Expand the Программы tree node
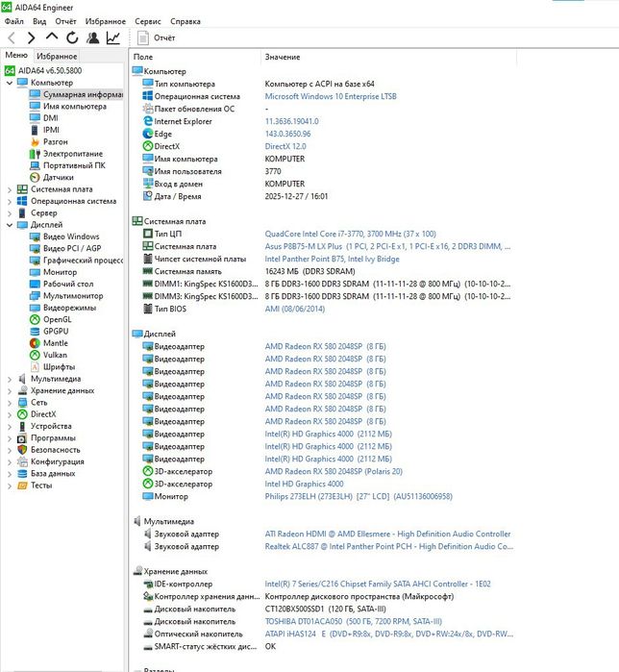619x672 pixels. [10, 438]
